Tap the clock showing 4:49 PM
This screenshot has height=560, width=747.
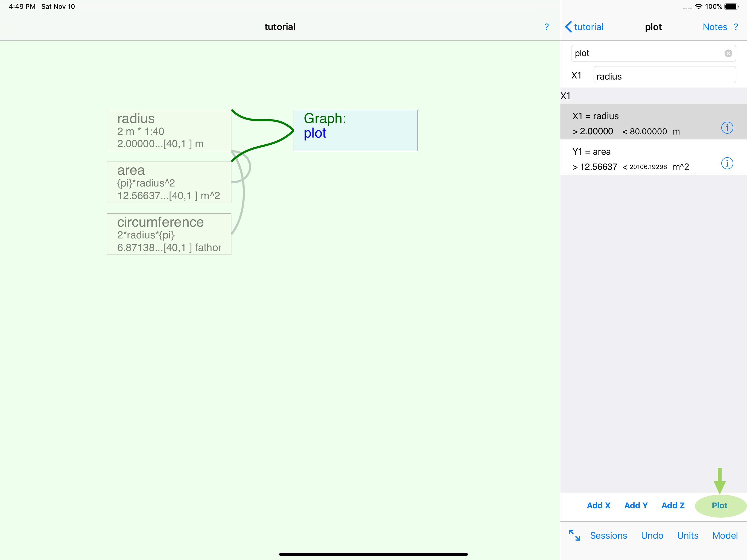click(22, 6)
